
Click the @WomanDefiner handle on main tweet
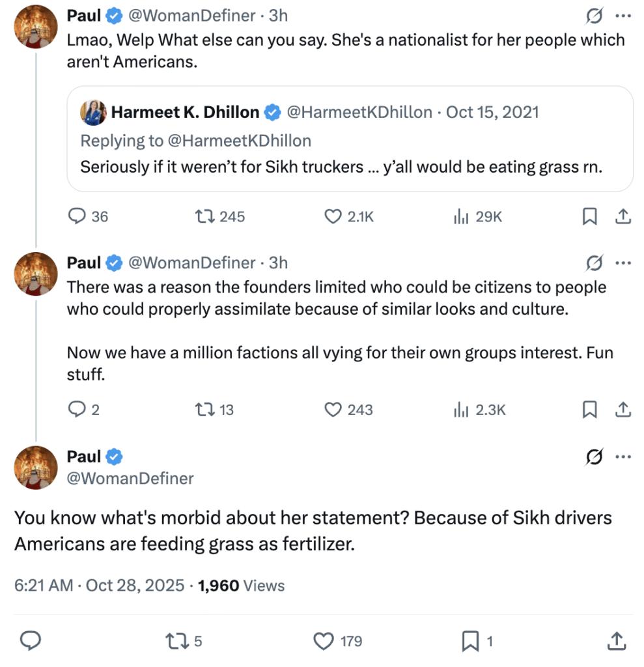[130, 479]
